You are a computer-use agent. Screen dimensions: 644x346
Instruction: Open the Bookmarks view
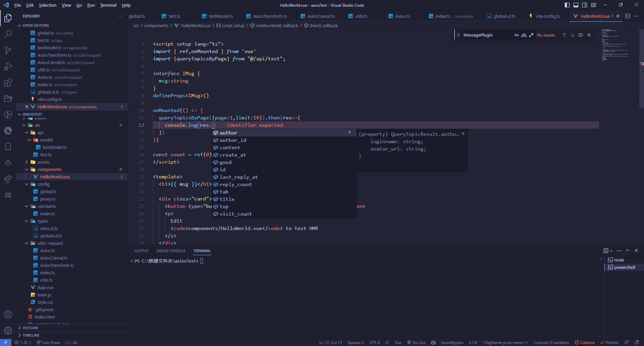click(x=8, y=147)
